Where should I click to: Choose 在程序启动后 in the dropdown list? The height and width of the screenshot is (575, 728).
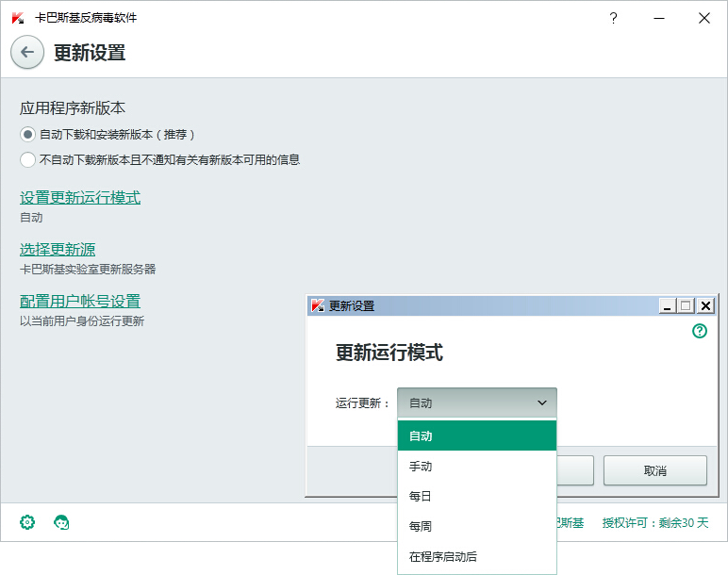(477, 556)
